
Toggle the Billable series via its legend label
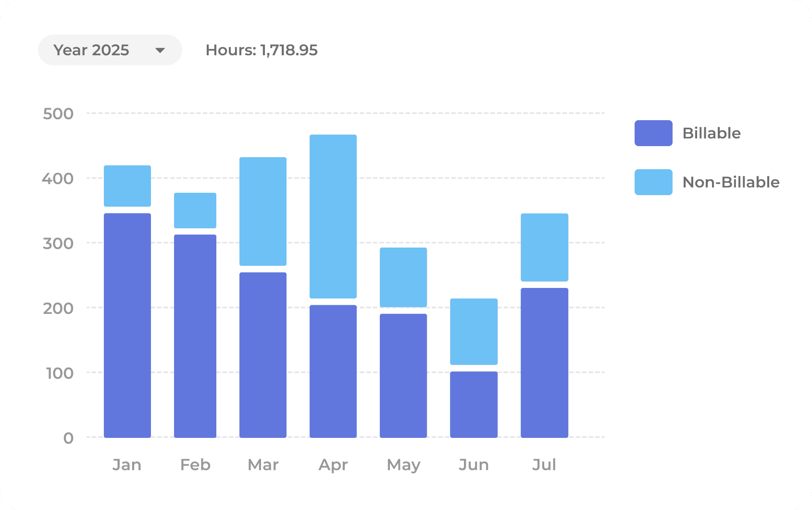click(x=712, y=133)
